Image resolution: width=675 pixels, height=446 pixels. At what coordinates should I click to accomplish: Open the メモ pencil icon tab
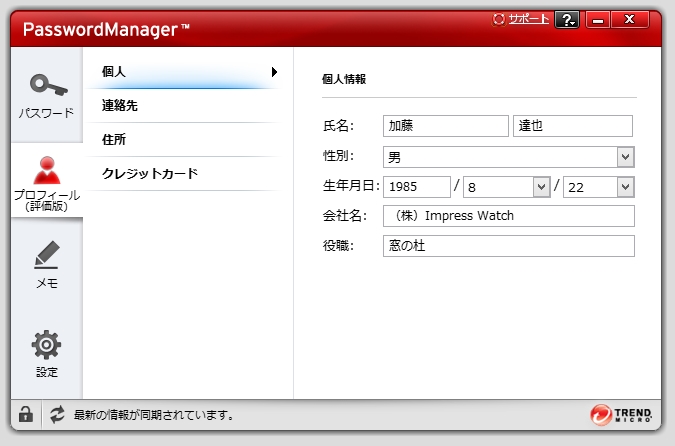(46, 264)
